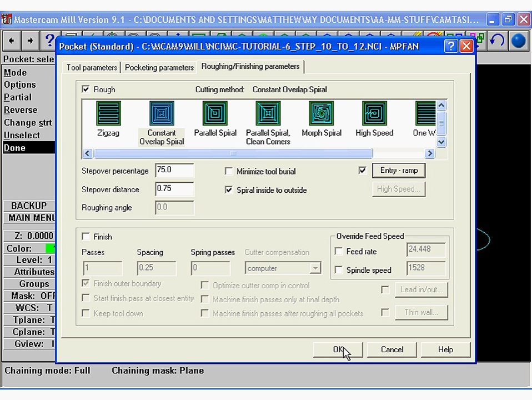Check Optimize cutter comp in control
The width and height of the screenshot is (532, 400).
click(204, 285)
